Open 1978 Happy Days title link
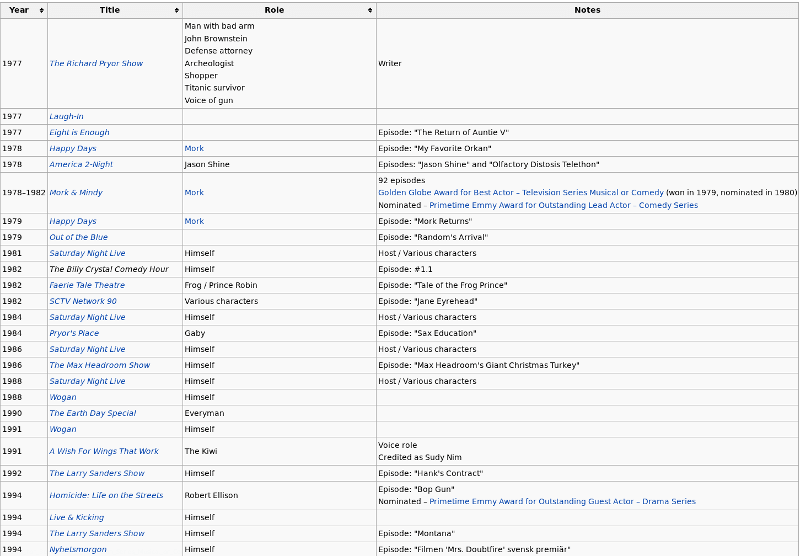Screen dimensions: 800x556 pos(73,148)
